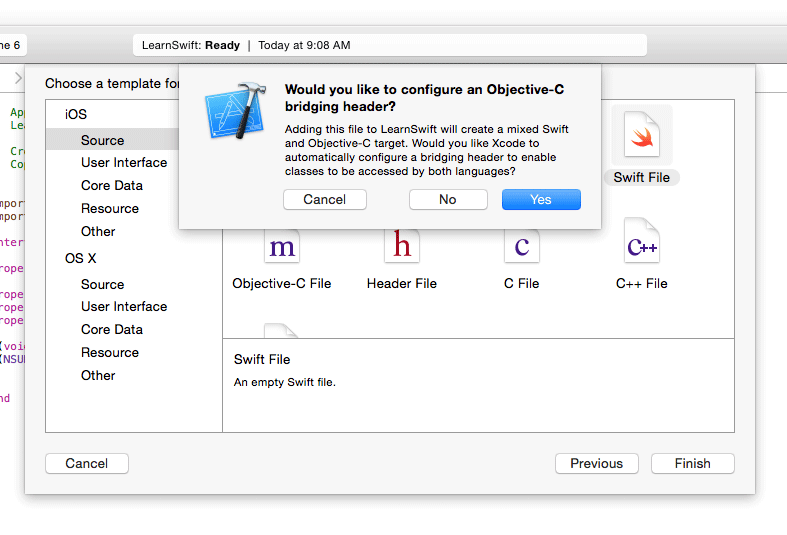787x535 pixels.
Task: Click the chevron arrow beside the sheet
Action: 18,78
